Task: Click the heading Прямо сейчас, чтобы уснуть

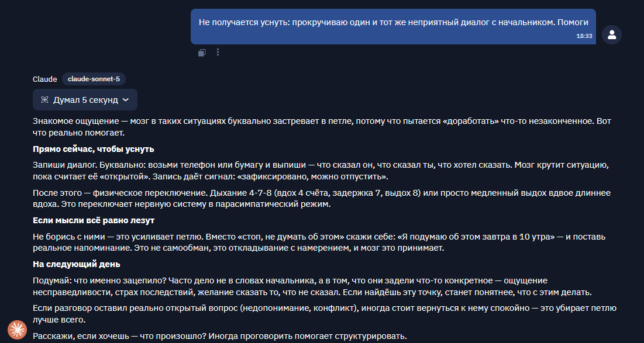Action: click(93, 149)
